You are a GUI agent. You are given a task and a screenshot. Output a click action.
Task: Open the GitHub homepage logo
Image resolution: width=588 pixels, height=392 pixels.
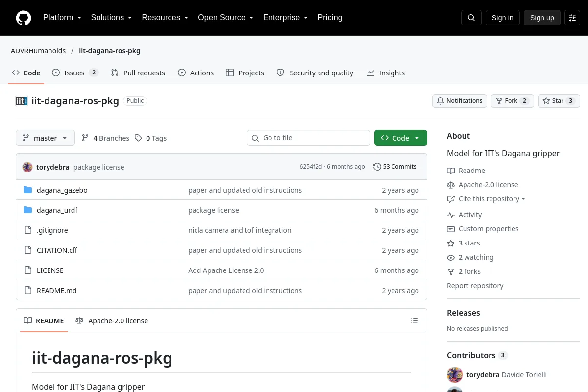point(23,18)
